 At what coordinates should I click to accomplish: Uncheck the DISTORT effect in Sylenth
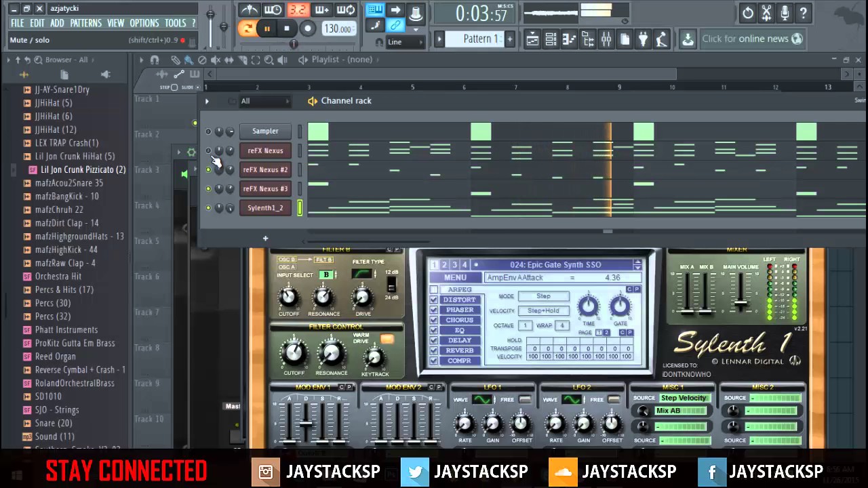coord(434,300)
